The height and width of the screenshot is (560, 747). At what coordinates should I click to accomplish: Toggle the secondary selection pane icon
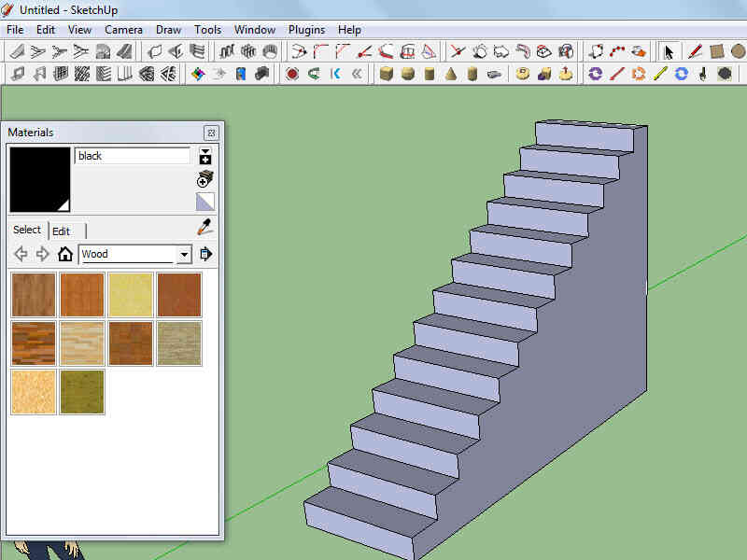tap(204, 156)
